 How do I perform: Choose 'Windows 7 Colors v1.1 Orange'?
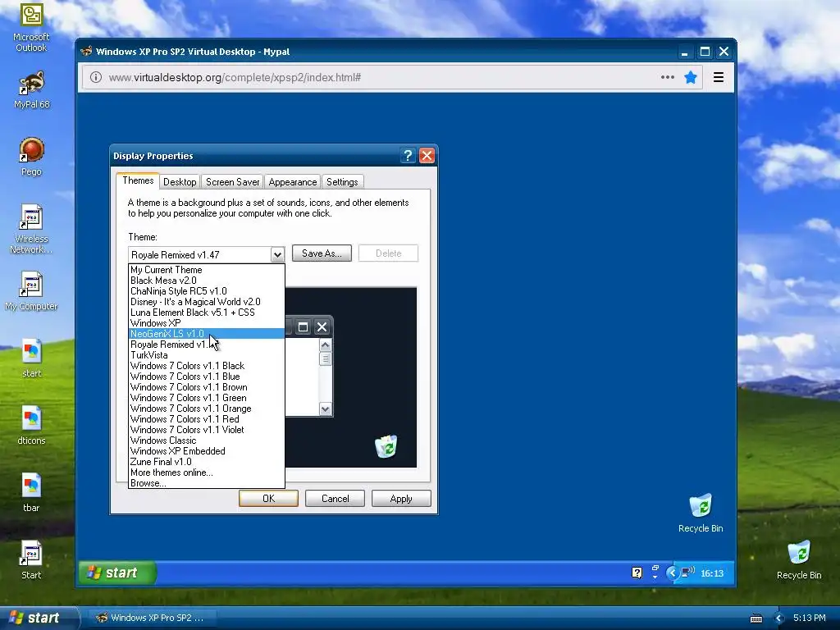pyautogui.click(x=206, y=409)
